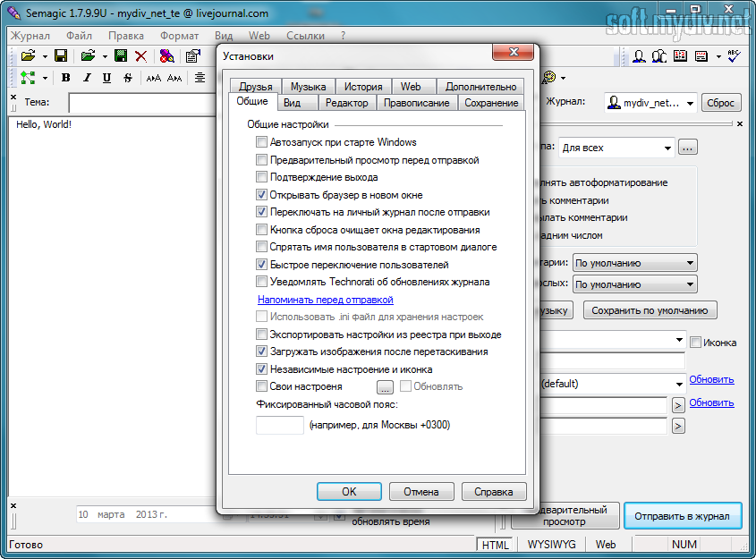Open the Формат menu

coord(179,36)
